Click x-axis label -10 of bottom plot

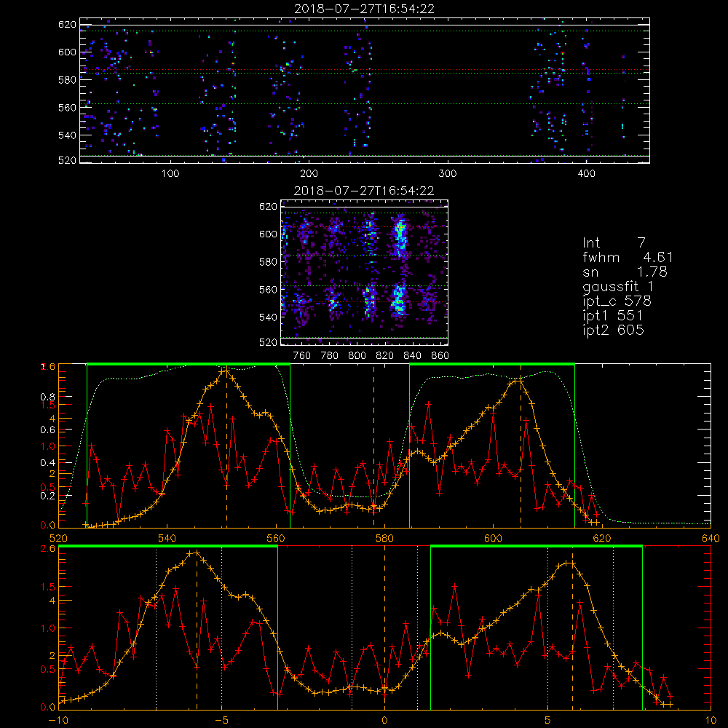(x=58, y=720)
